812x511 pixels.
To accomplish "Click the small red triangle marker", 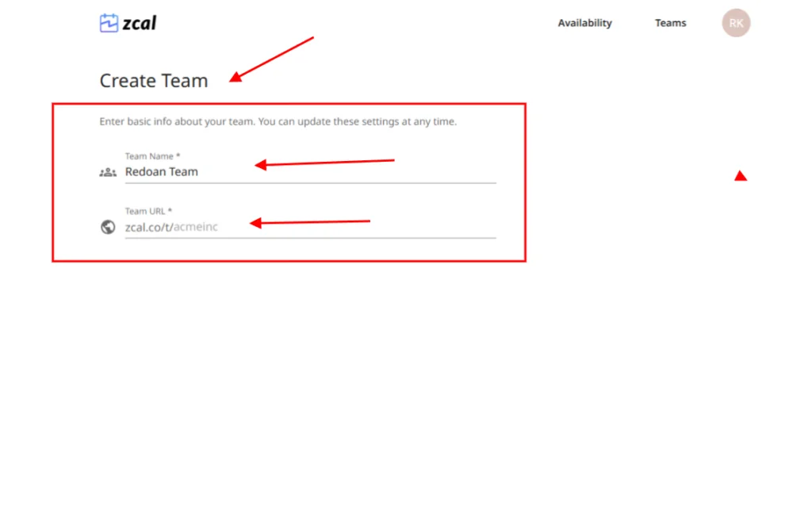I will (741, 176).
